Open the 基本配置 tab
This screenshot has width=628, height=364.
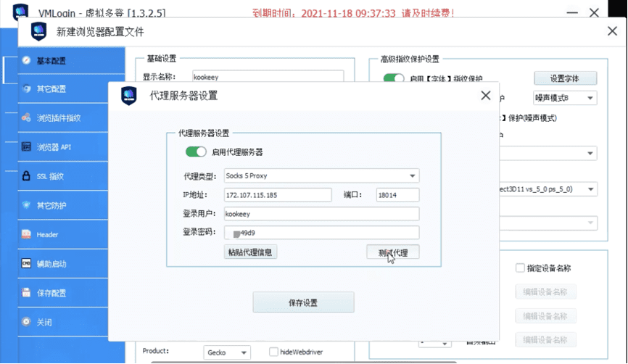pyautogui.click(x=71, y=60)
